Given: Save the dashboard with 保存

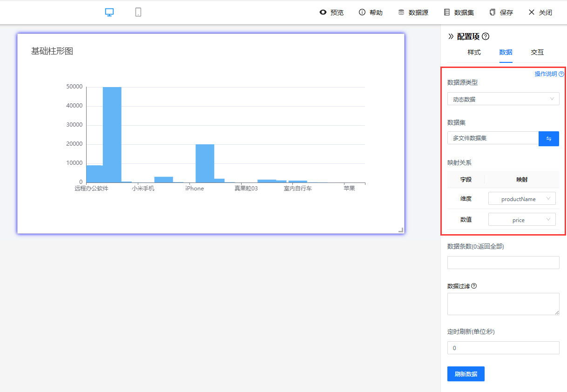Looking at the screenshot, I should 501,13.
